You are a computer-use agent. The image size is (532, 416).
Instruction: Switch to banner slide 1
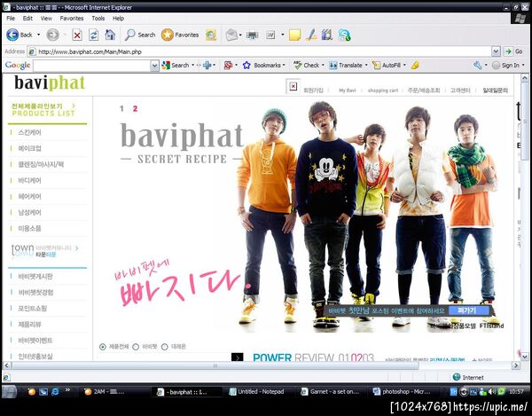pyautogui.click(x=121, y=108)
